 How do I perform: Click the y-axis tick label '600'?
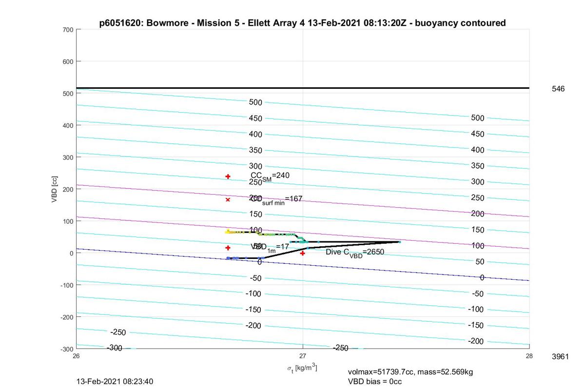(67, 61)
